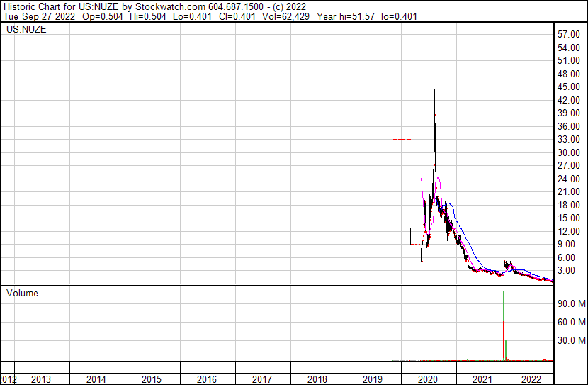Click the Volume panel label
The width and height of the screenshot is (588, 385).
(x=22, y=293)
